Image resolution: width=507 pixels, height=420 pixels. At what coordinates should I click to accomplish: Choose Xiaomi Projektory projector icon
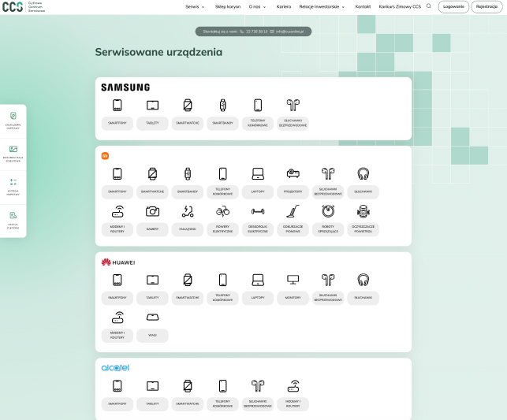(293, 173)
